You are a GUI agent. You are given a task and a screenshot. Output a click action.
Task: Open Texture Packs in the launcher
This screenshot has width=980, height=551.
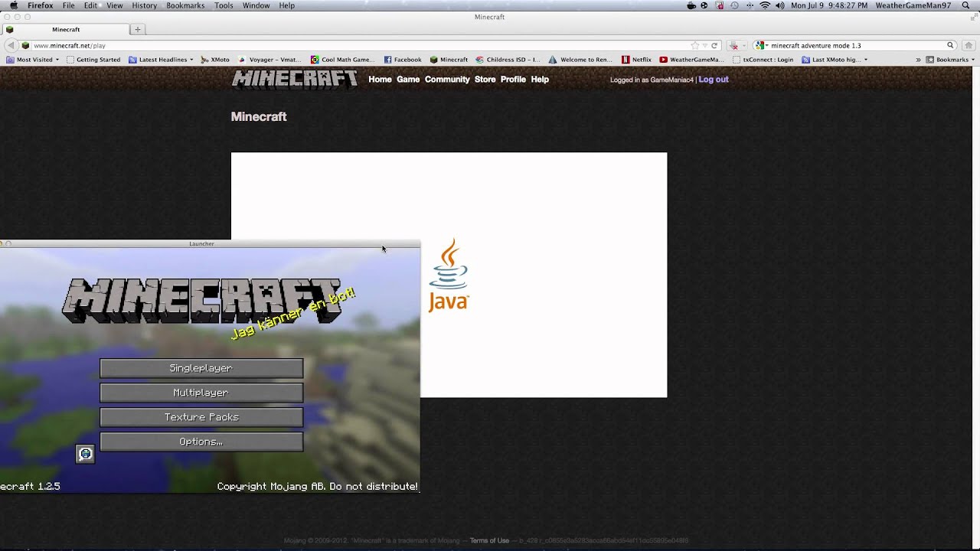tap(201, 417)
